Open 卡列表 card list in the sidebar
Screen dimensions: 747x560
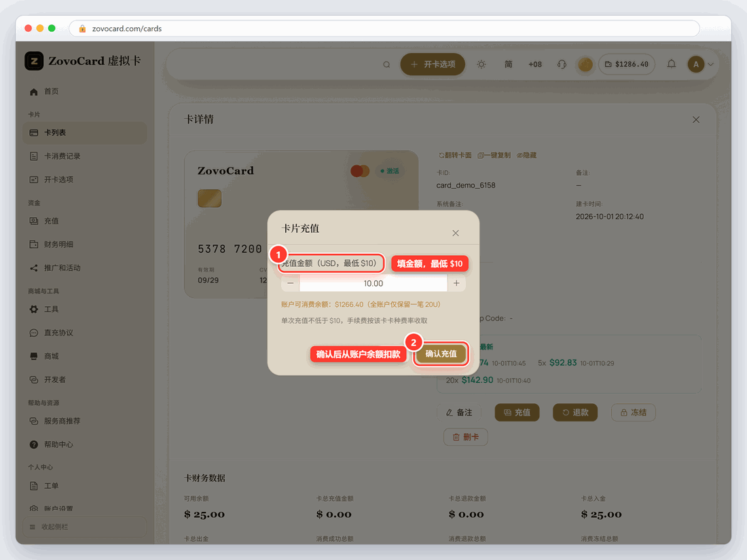click(85, 133)
